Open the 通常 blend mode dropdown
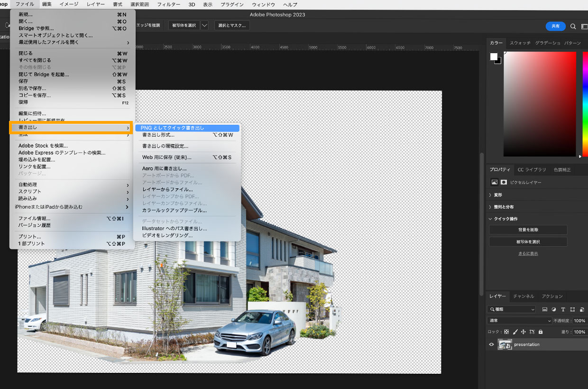This screenshot has width=588, height=389. pyautogui.click(x=520, y=321)
